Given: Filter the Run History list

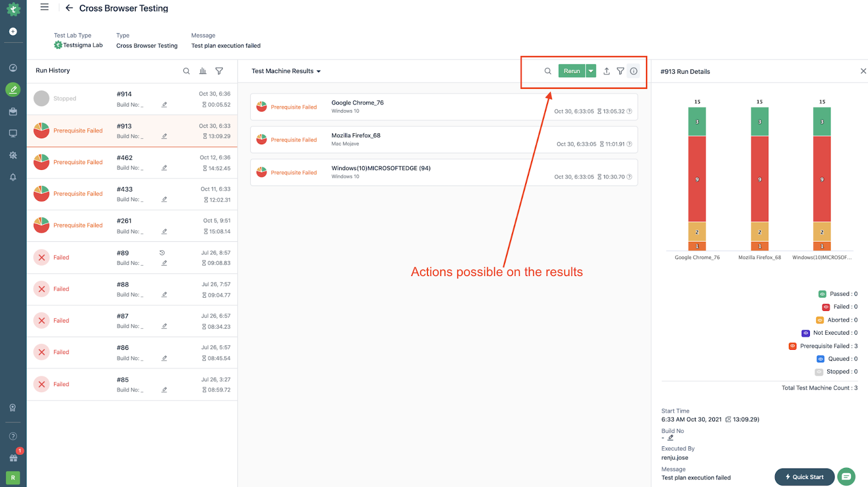Looking at the screenshot, I should tap(219, 71).
